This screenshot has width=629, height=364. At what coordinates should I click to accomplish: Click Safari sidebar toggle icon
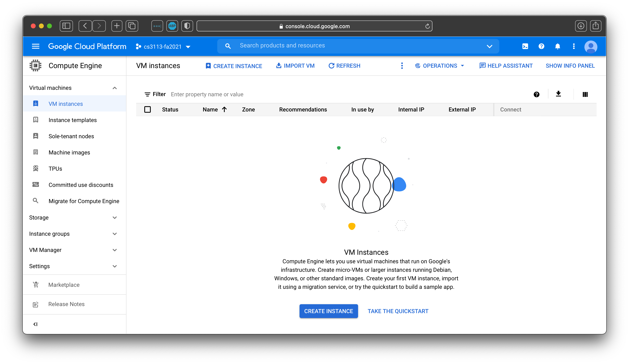(x=66, y=26)
